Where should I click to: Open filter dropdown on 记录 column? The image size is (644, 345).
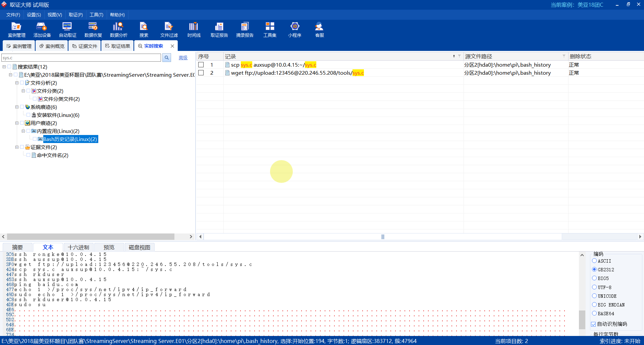(x=459, y=56)
